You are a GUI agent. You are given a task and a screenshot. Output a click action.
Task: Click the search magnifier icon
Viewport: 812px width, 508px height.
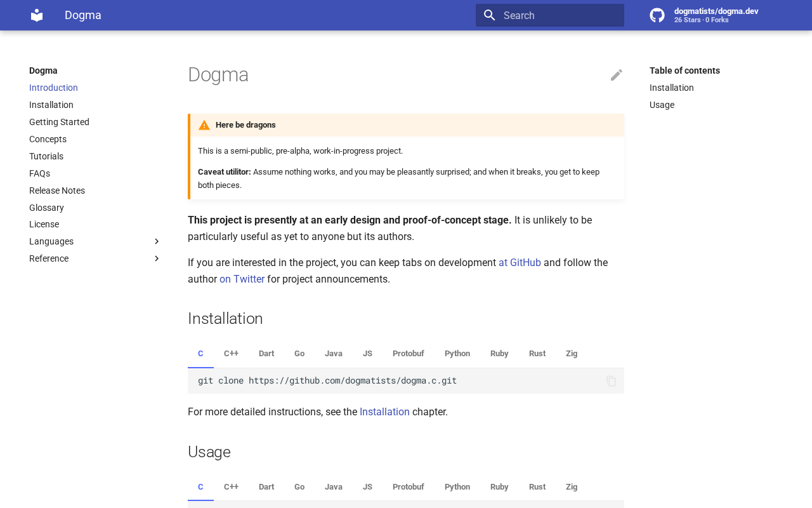tap(489, 15)
